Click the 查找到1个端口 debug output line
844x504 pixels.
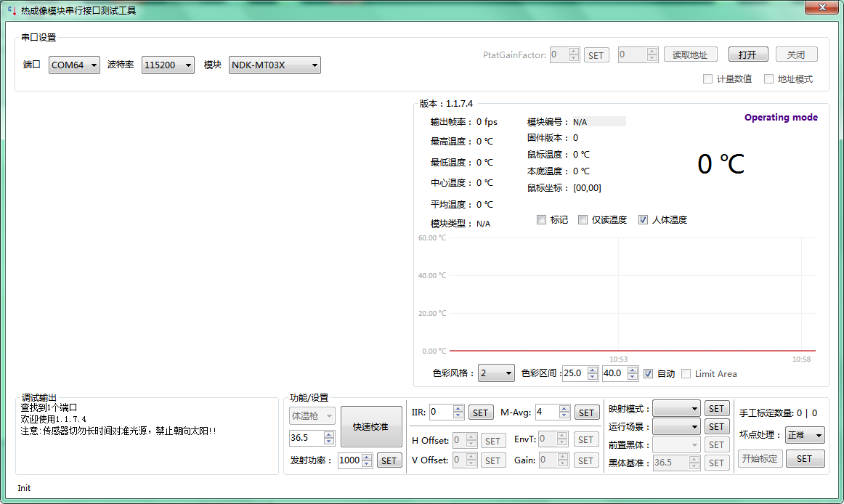point(49,407)
